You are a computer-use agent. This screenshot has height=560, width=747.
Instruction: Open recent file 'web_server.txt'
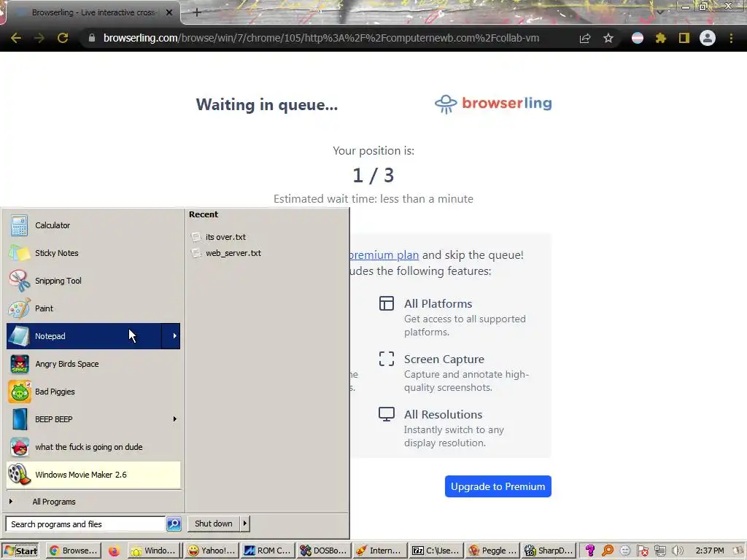tap(233, 253)
